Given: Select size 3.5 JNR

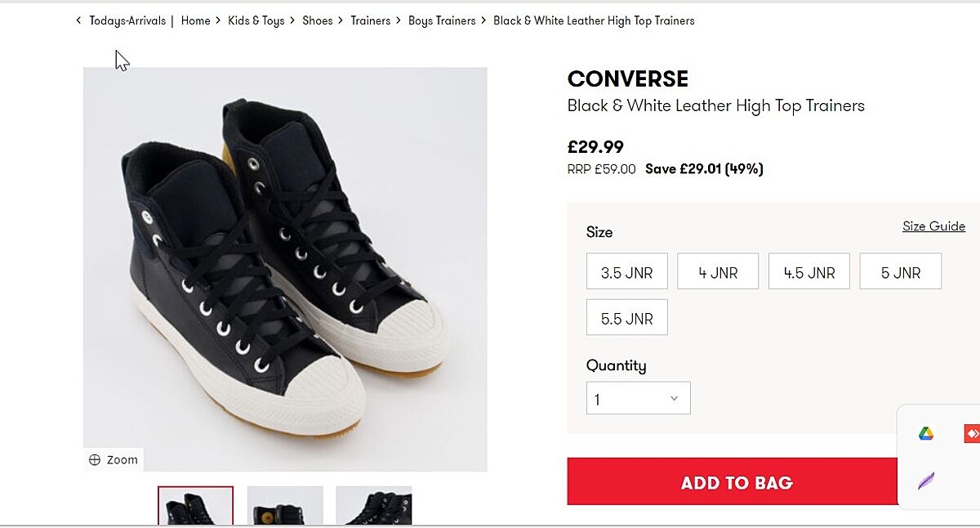Looking at the screenshot, I should click(626, 271).
